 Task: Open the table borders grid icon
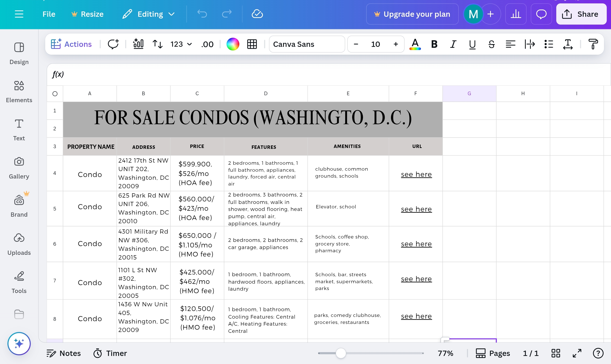click(x=252, y=44)
